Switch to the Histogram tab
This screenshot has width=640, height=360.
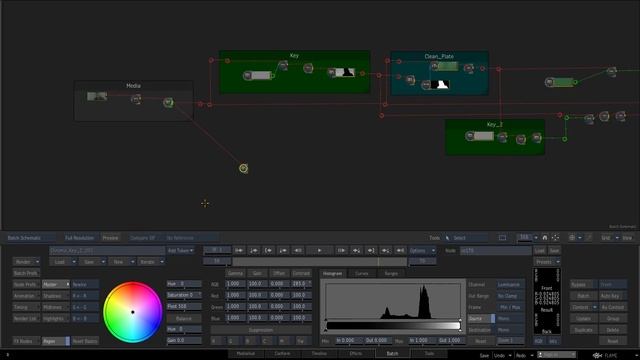(x=332, y=273)
